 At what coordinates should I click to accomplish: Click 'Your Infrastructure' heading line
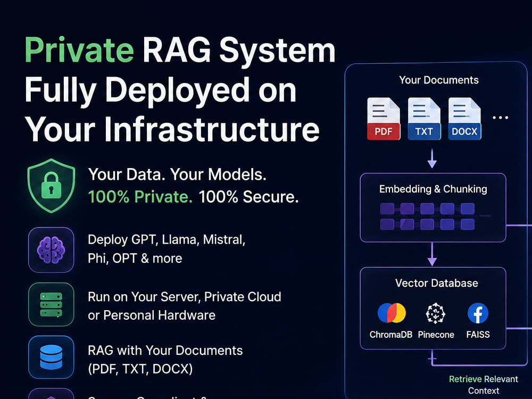click(x=172, y=129)
